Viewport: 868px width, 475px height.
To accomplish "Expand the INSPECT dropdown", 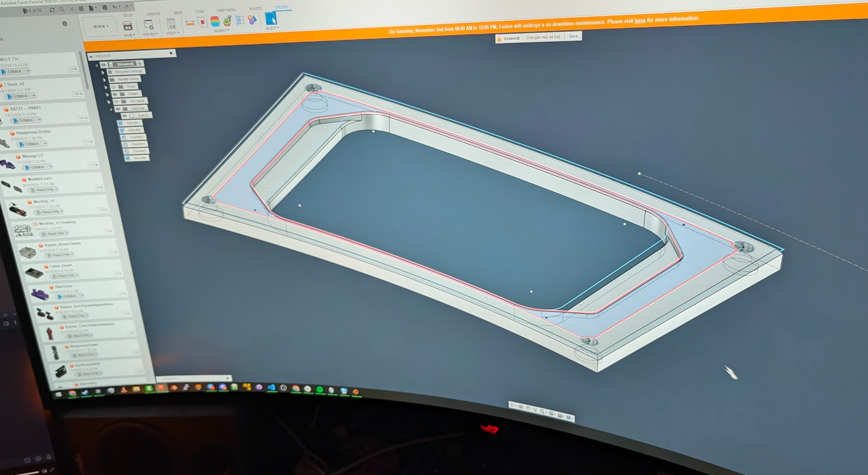I will point(222,31).
